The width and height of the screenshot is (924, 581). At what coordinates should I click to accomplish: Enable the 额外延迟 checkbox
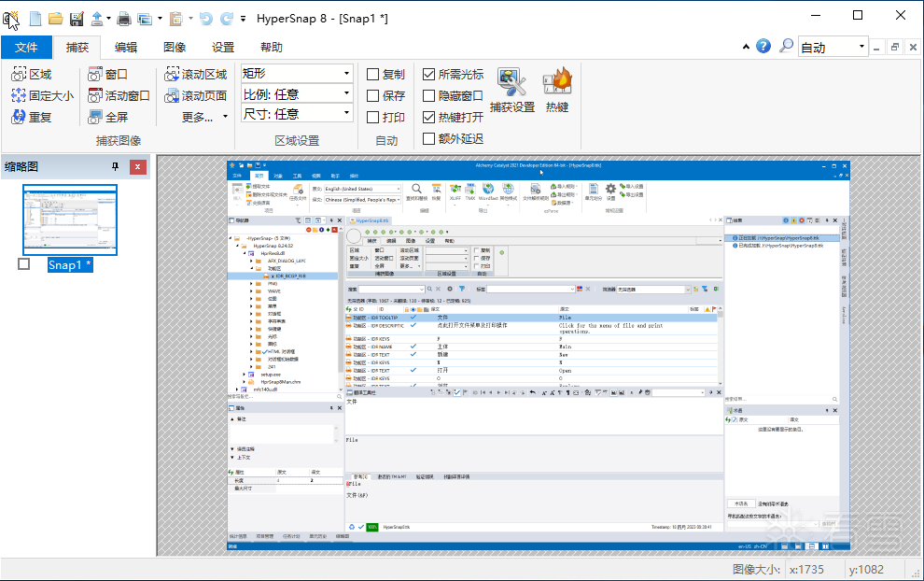click(x=429, y=138)
